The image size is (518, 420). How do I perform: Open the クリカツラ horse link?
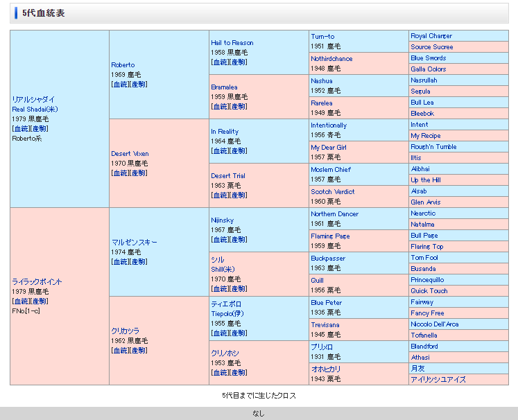tap(125, 331)
